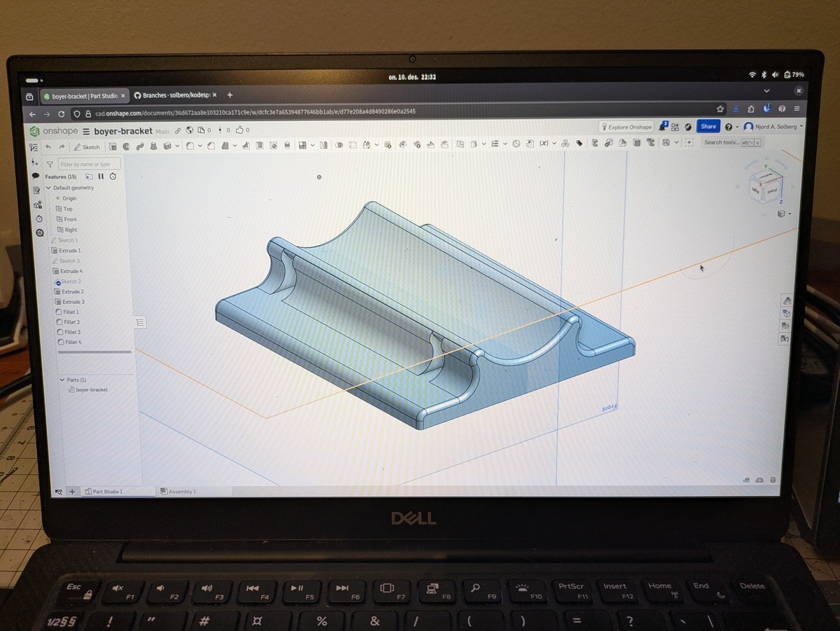Click the clock in the top bar
This screenshot has width=840, height=631.
(x=412, y=77)
